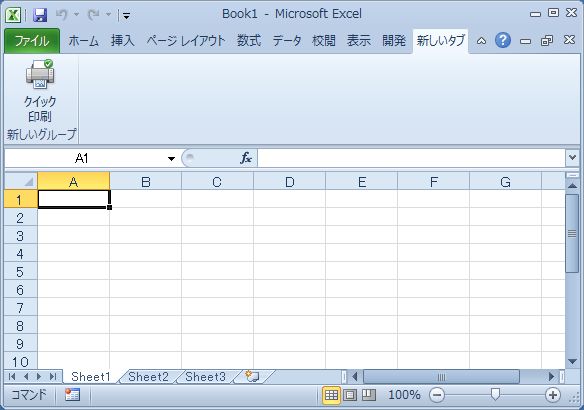Click the horizontal scrollbar thumb
The width and height of the screenshot is (584, 410).
pyautogui.click(x=441, y=376)
